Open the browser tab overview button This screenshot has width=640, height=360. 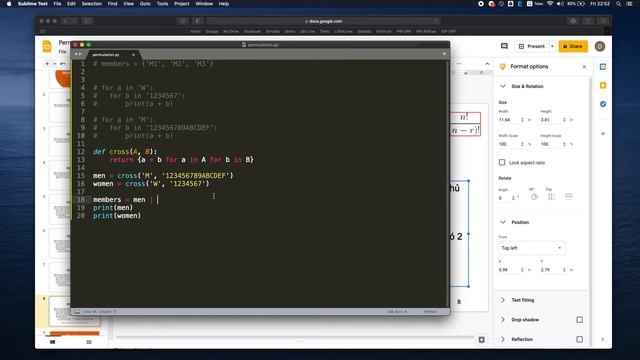603,21
